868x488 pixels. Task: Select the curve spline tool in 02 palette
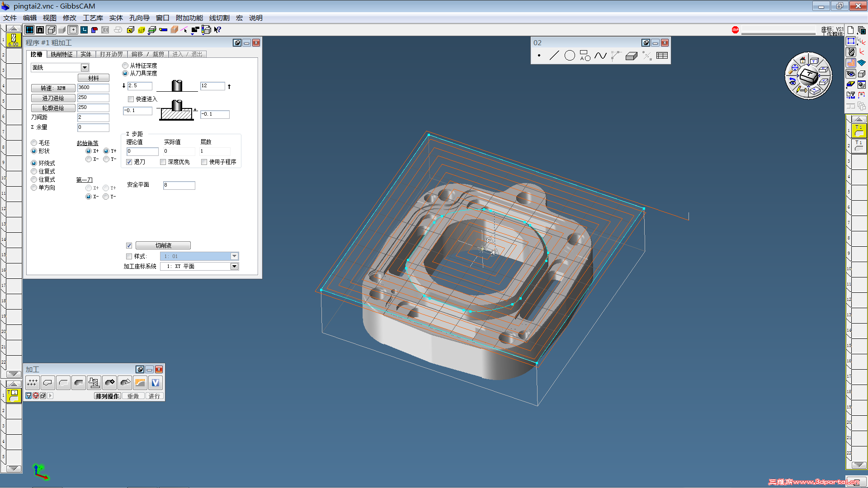coord(600,56)
